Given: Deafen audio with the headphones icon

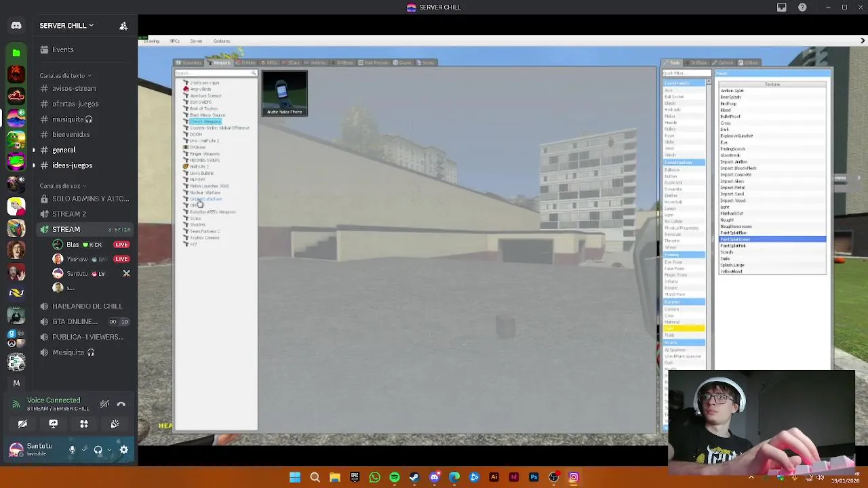Looking at the screenshot, I should (x=98, y=449).
